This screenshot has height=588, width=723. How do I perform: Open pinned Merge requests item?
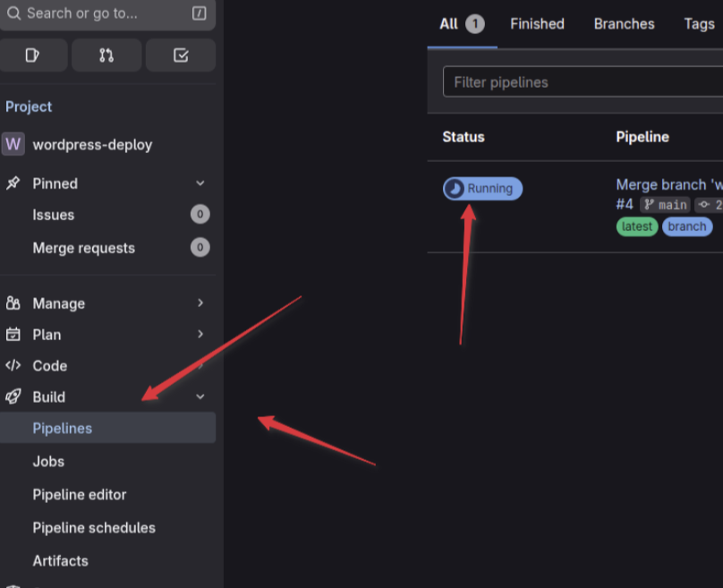(x=108, y=248)
